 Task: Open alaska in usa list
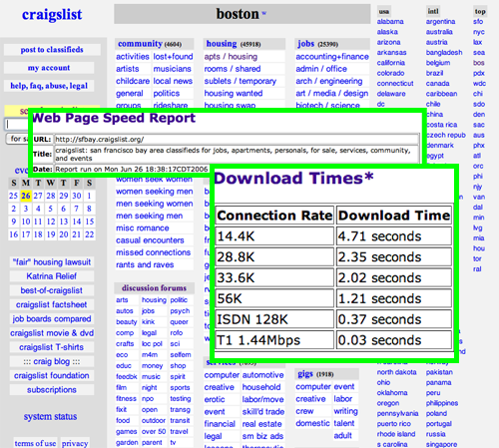387,32
